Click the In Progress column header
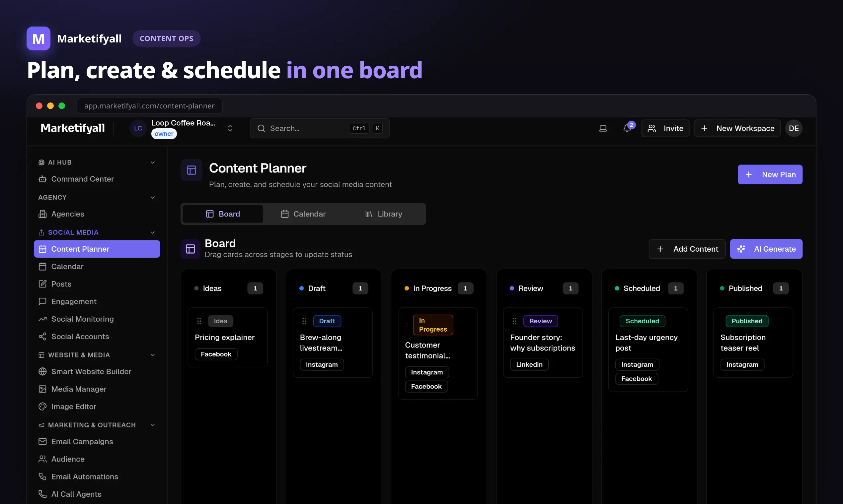Image resolution: width=843 pixels, height=504 pixels. 438,288
